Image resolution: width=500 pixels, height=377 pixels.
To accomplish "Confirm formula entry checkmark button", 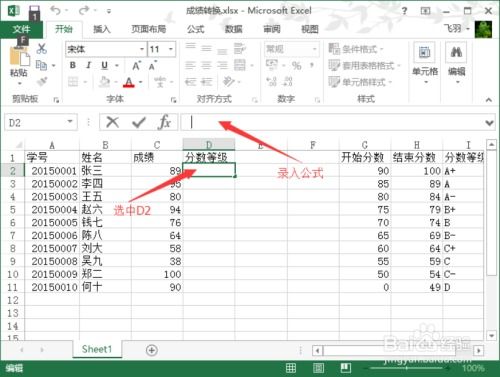I will click(x=139, y=123).
